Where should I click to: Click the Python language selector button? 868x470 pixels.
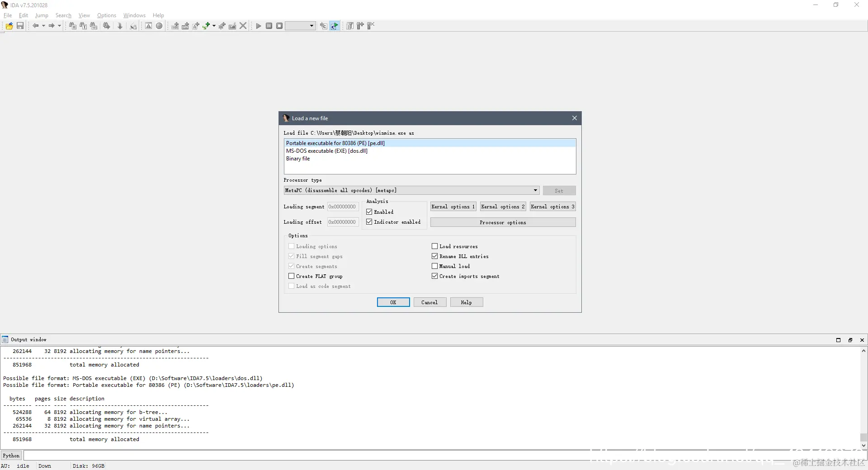[x=11, y=456]
